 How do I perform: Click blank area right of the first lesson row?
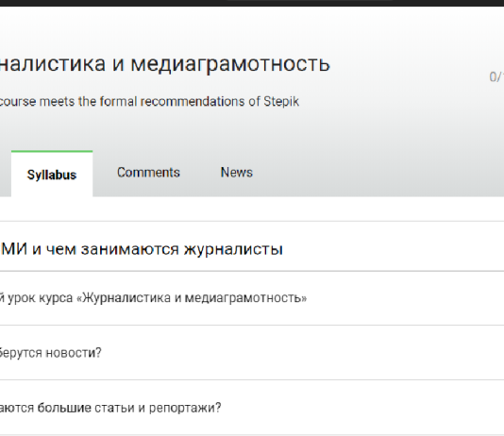point(405,298)
